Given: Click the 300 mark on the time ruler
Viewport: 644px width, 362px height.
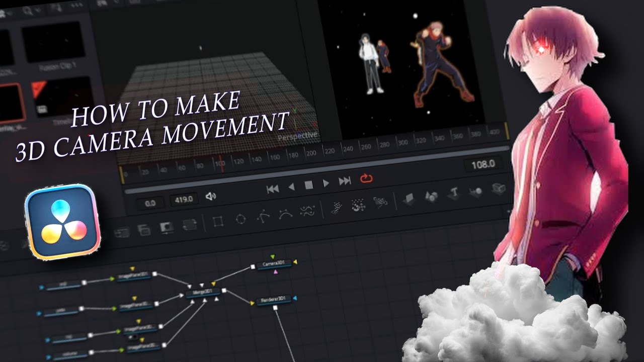Looking at the screenshot, I should 403,142.
